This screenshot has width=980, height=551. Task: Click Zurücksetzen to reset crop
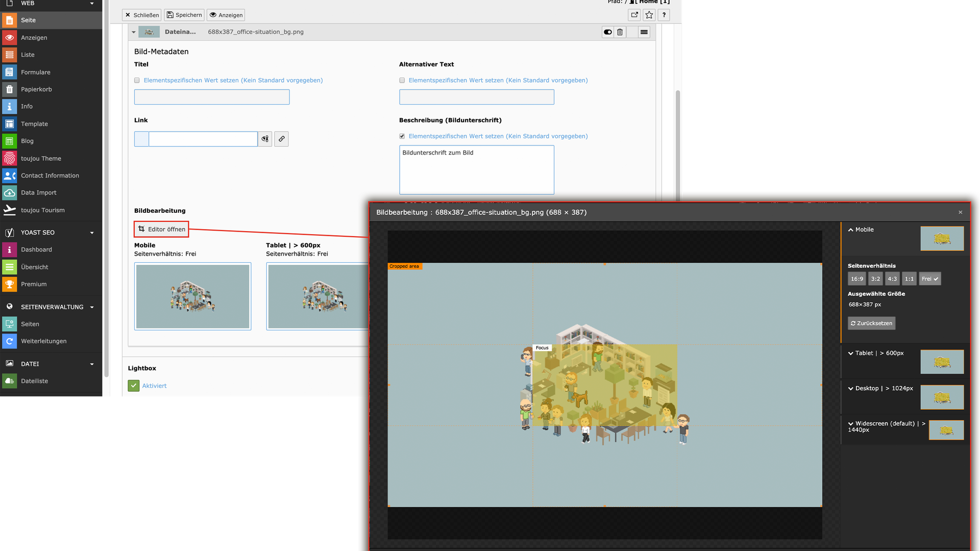pos(871,323)
